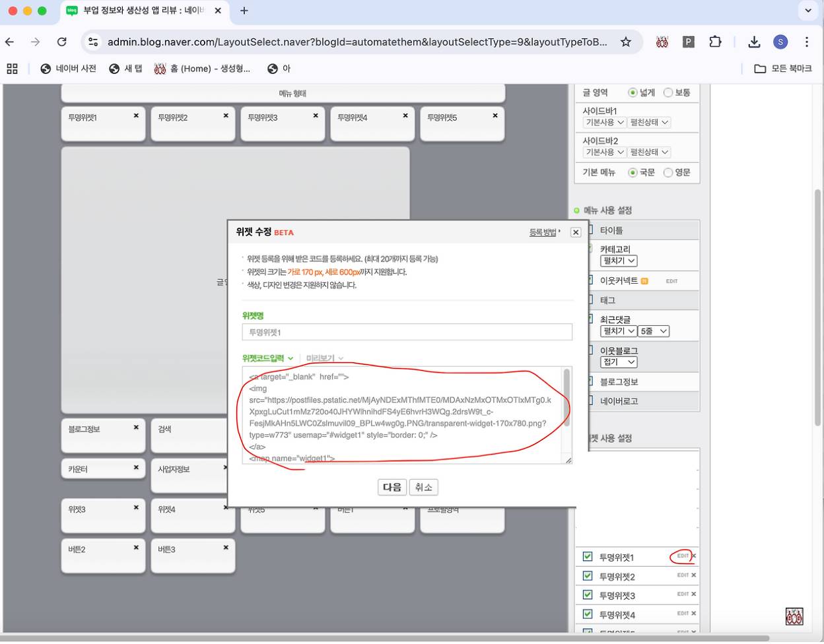
Task: Remove 투명위젯2 tile with its X icon
Action: pos(226,115)
